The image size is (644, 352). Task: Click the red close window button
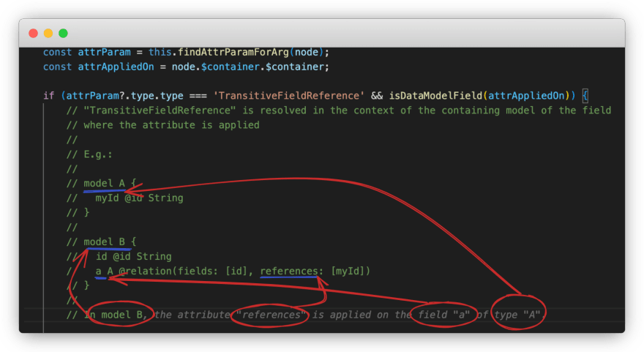point(33,33)
